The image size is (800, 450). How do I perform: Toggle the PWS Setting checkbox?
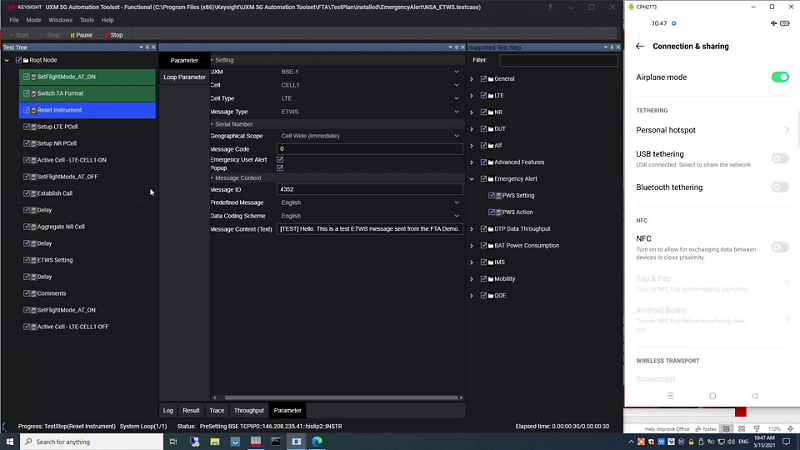point(491,195)
